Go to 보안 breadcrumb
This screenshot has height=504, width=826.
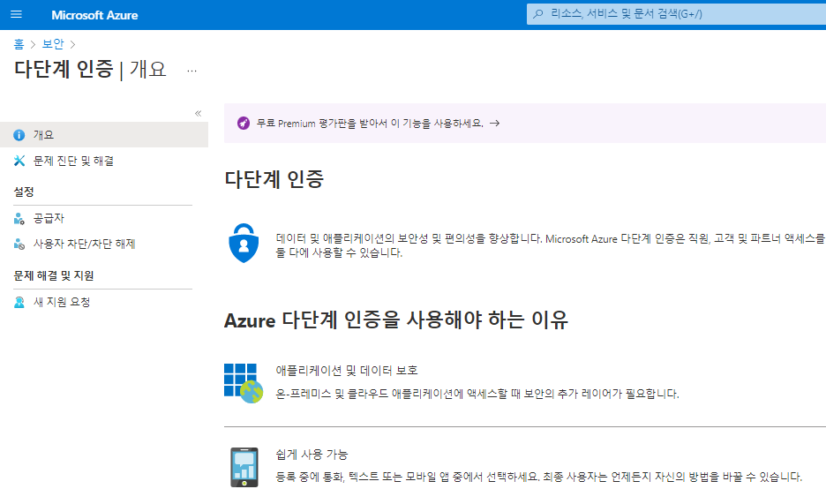pyautogui.click(x=53, y=44)
